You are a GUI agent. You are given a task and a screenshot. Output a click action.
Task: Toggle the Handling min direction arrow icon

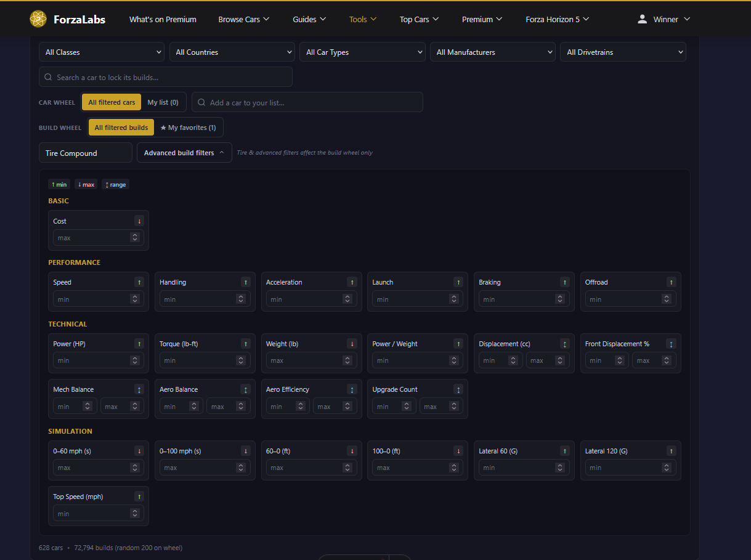[x=246, y=282]
